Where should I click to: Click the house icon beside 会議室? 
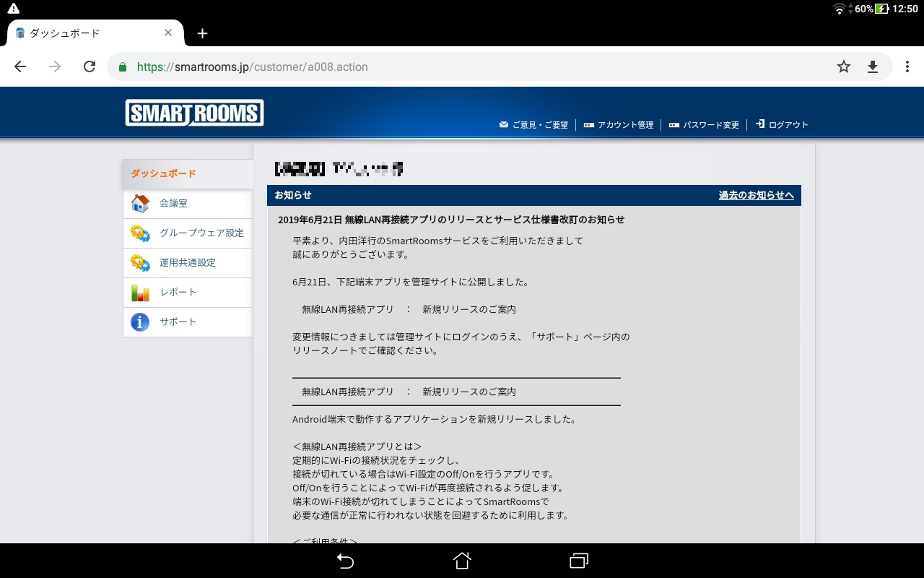click(x=140, y=204)
